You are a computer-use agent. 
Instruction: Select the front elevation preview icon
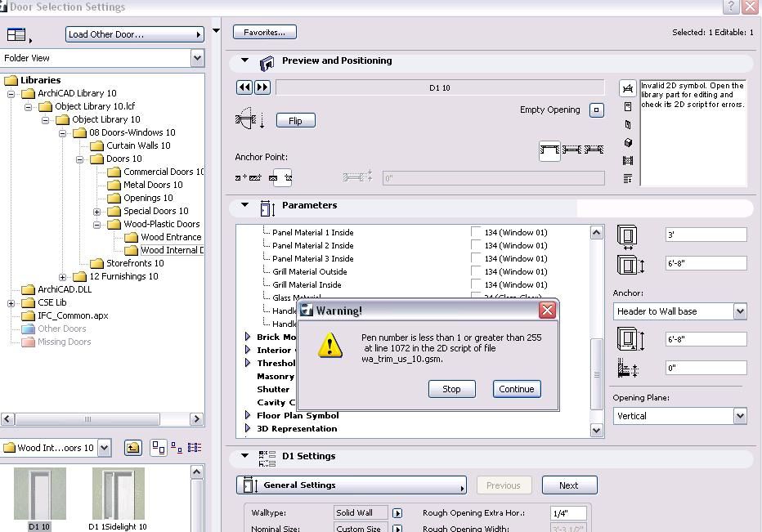pos(628,106)
